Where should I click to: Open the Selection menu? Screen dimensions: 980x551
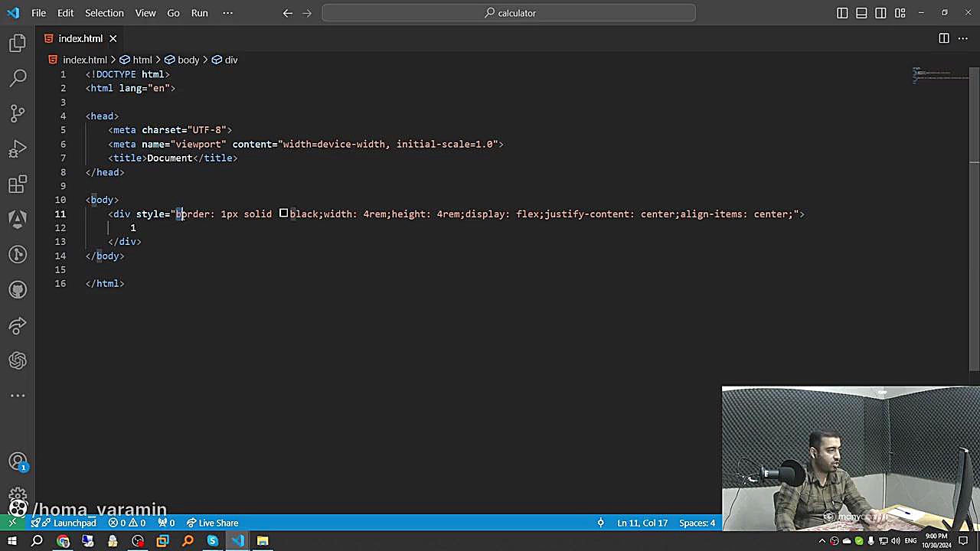104,13
